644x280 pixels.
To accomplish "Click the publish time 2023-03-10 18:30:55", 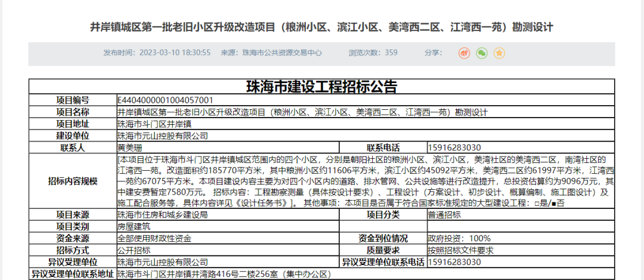I will (x=175, y=53).
